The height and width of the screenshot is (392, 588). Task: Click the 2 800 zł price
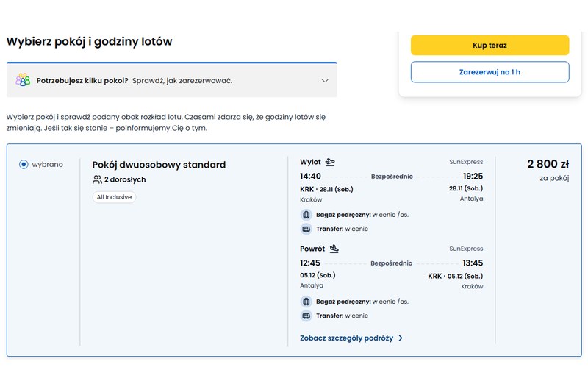coord(548,164)
